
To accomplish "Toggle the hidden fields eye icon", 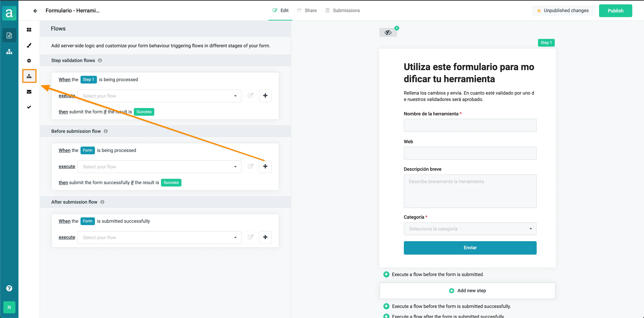I will (388, 33).
